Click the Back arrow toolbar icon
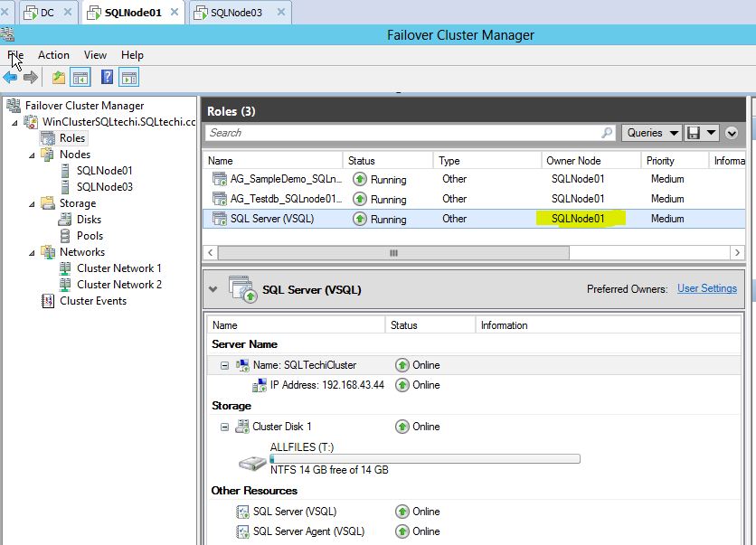The height and width of the screenshot is (545, 756). pos(10,77)
